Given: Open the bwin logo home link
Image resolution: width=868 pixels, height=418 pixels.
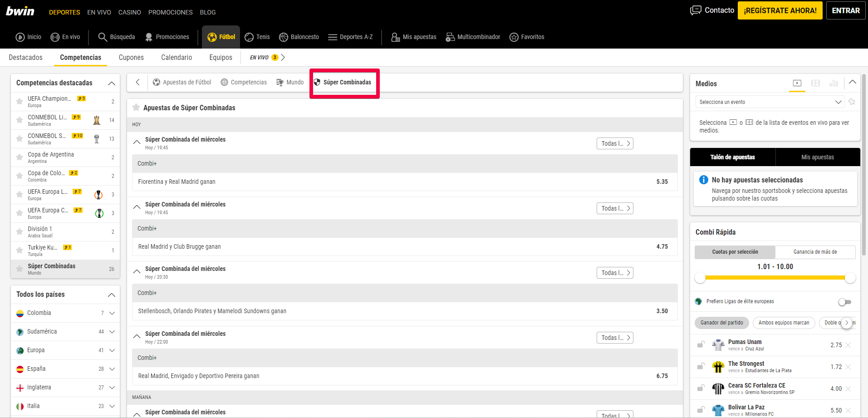Looking at the screenshot, I should (x=20, y=11).
